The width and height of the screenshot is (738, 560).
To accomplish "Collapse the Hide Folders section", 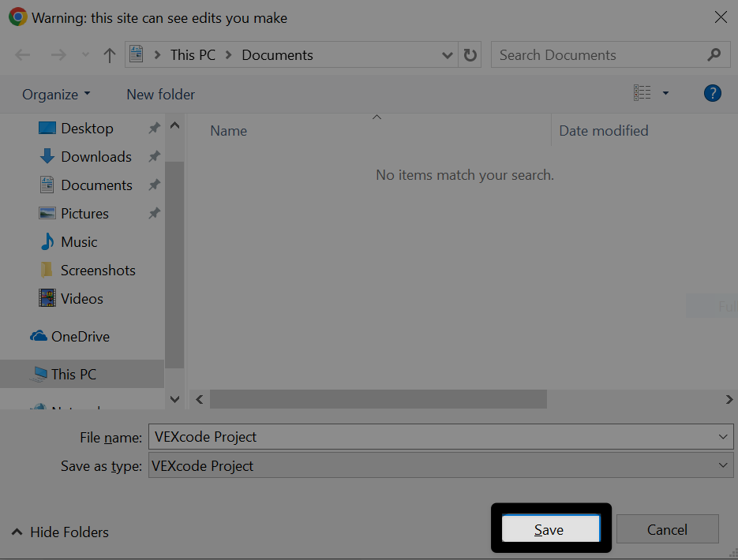I will [x=59, y=532].
